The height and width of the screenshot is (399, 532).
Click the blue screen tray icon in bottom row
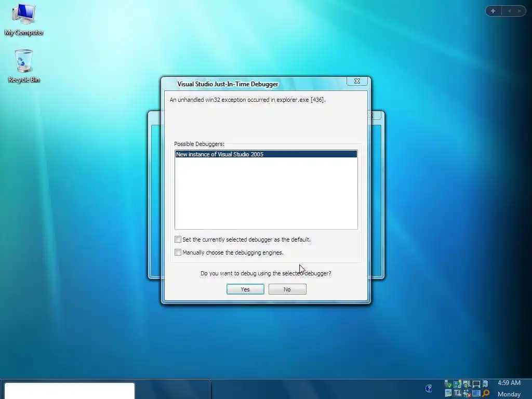[x=476, y=393]
